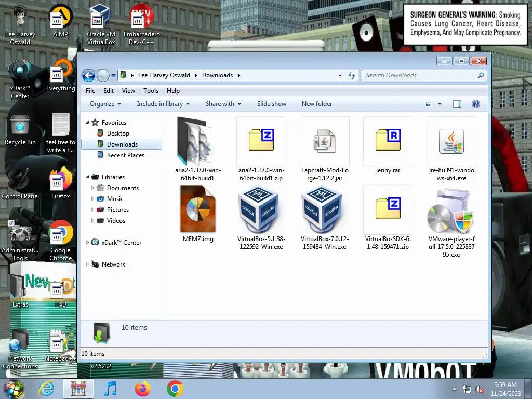Click the search magnifier icon

click(x=481, y=75)
